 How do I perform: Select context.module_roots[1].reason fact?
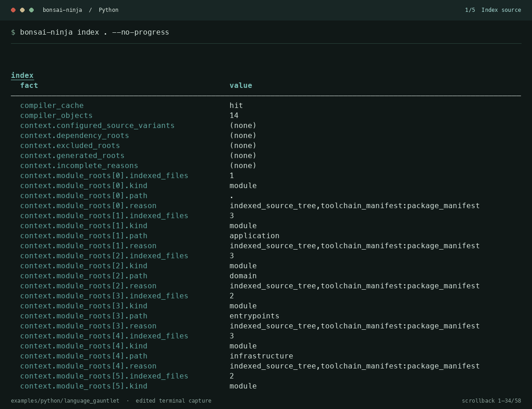[88, 246]
